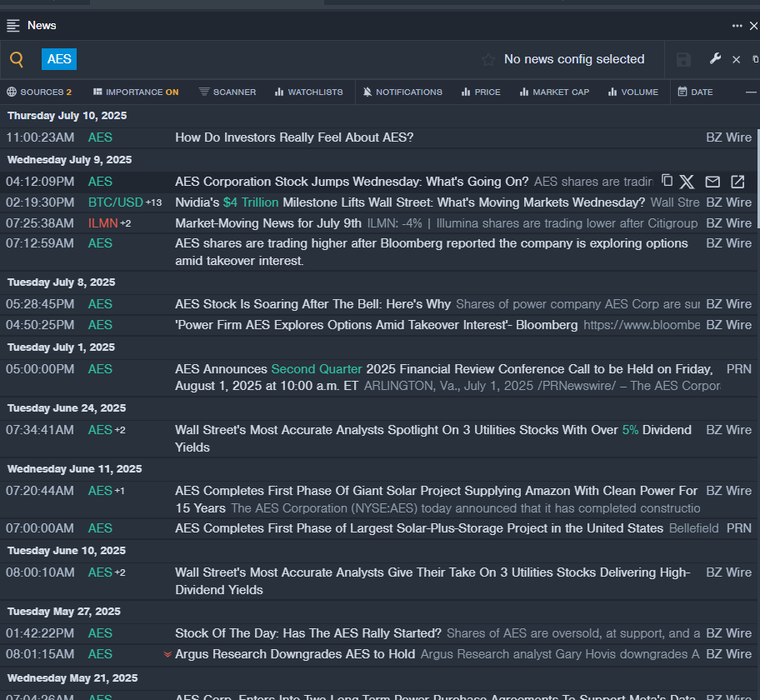The height and width of the screenshot is (700, 760).
Task: Email the AES Stock Jumps Wednesday story
Action: (712, 182)
